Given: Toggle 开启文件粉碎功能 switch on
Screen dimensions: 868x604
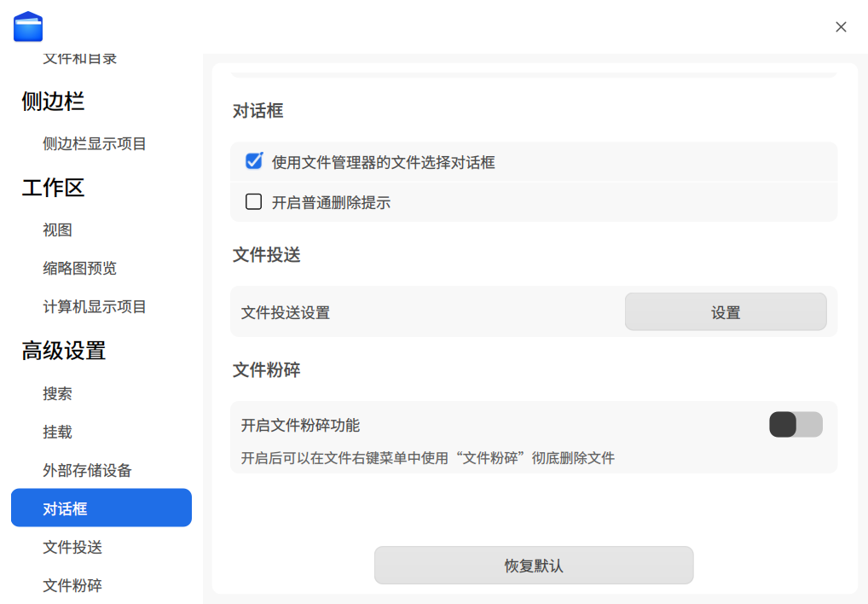Looking at the screenshot, I should [796, 425].
